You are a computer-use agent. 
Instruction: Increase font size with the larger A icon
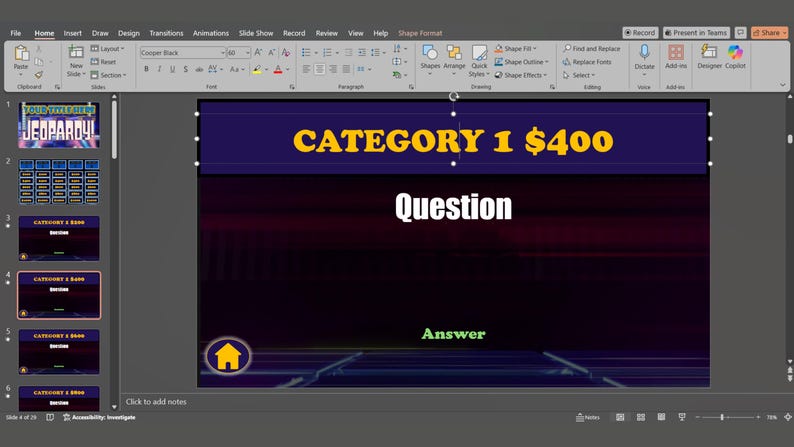point(258,52)
